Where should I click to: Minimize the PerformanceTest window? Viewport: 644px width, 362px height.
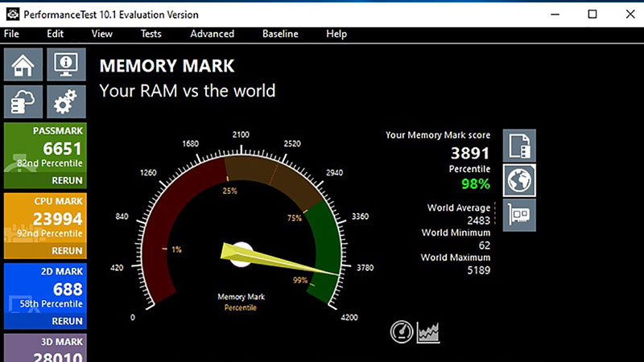[555, 14]
